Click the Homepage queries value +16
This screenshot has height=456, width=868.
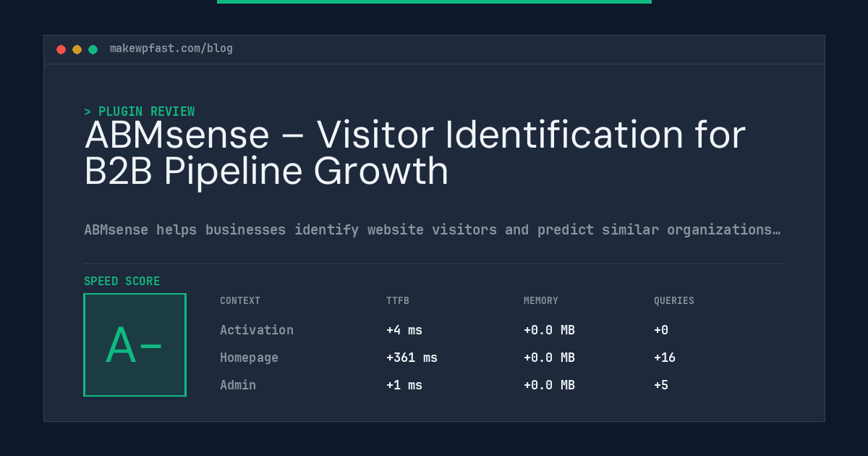pyautogui.click(x=665, y=358)
